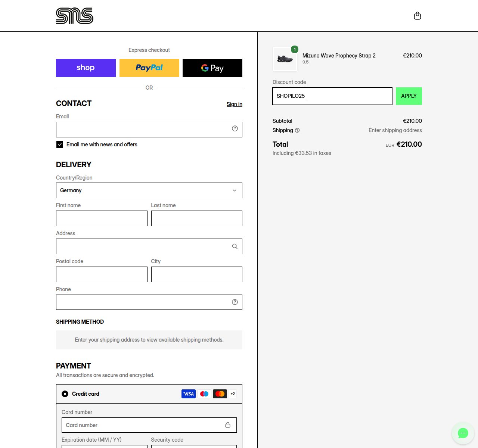Show the +2 additional card types
Image resolution: width=478 pixels, height=448 pixels.
coord(233,394)
